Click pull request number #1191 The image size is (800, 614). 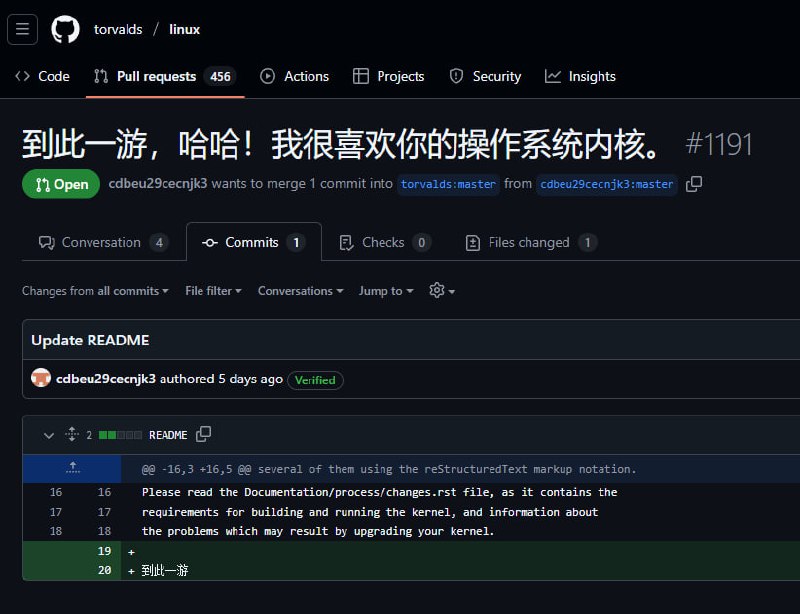(719, 144)
